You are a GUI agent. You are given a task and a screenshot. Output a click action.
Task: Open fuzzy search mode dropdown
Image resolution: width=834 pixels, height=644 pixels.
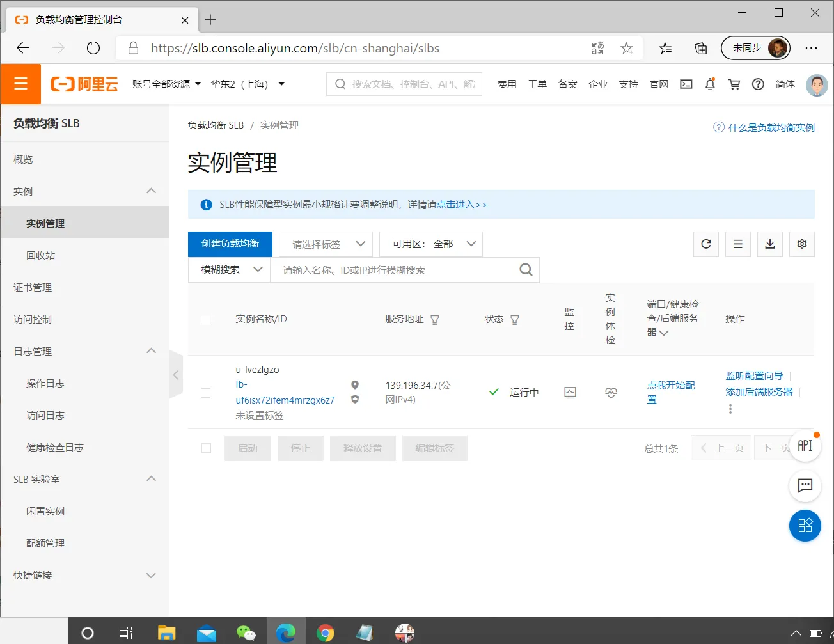230,270
